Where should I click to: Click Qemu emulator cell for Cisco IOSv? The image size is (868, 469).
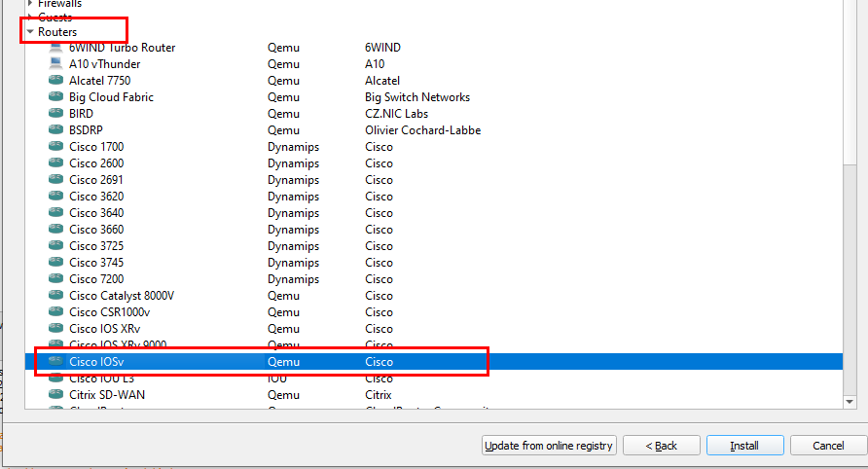tap(283, 362)
